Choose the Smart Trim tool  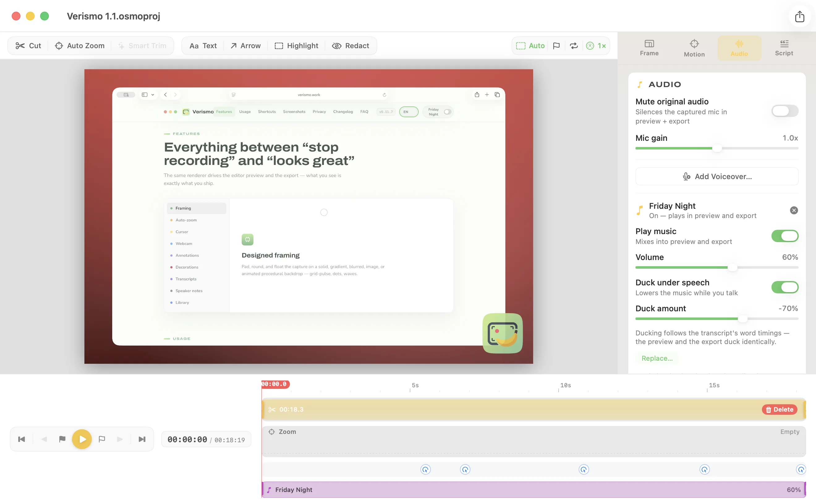tap(142, 46)
